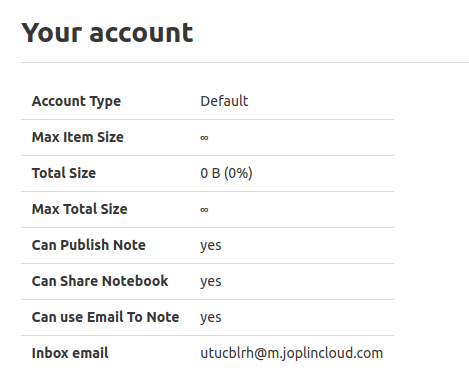Click the yes value for Can Share Notebook
Image resolution: width=469 pixels, height=392 pixels.
[211, 282]
